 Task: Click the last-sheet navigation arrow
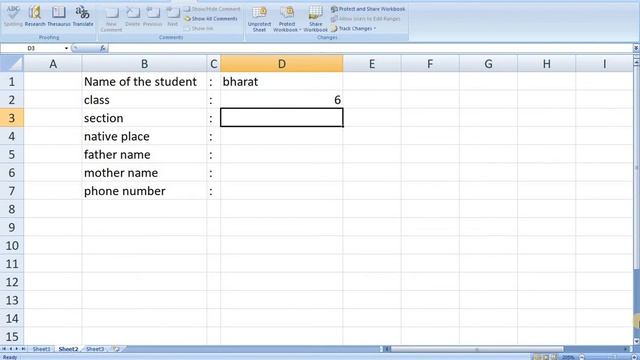23,349
